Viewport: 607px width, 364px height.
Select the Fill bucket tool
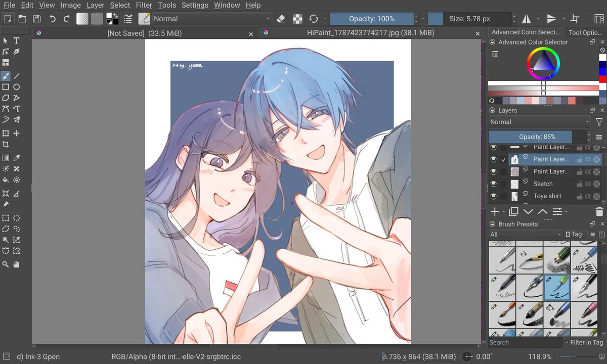[x=6, y=180]
